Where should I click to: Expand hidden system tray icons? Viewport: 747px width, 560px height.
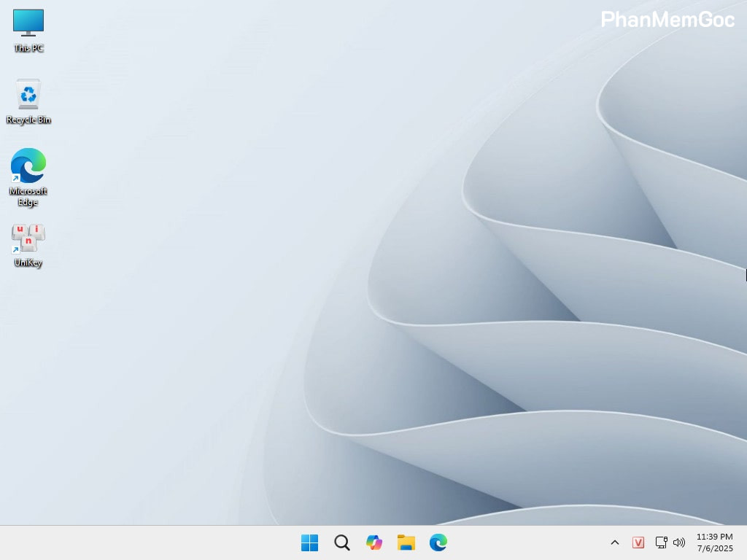[615, 542]
